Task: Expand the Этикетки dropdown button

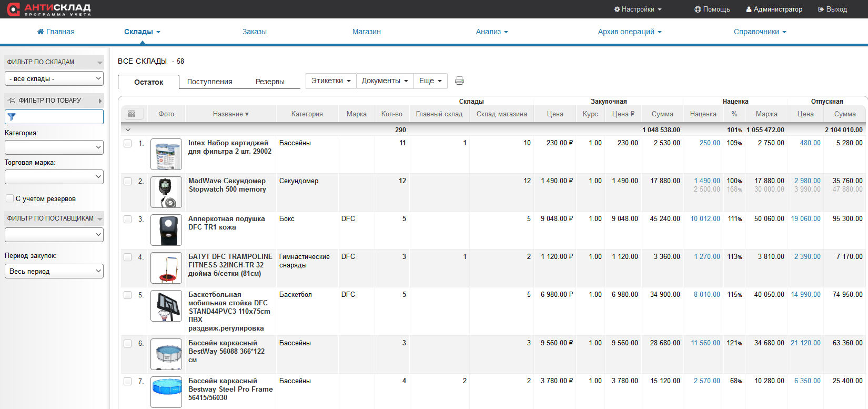Action: coord(331,81)
